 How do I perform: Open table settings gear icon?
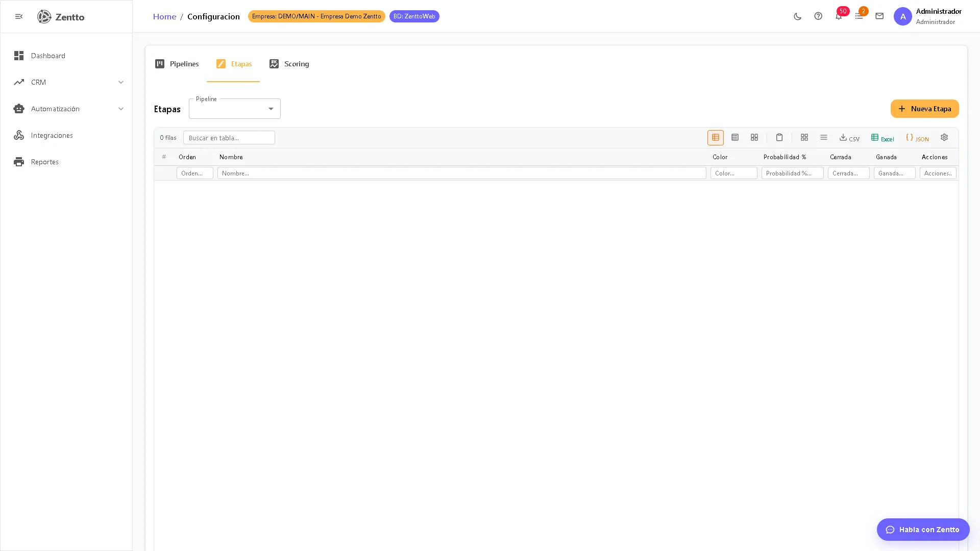(944, 138)
